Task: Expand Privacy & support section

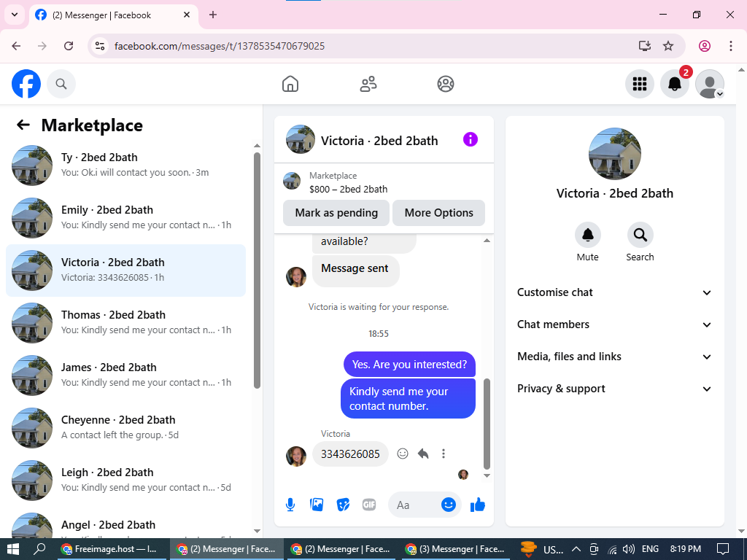Action: 614,389
